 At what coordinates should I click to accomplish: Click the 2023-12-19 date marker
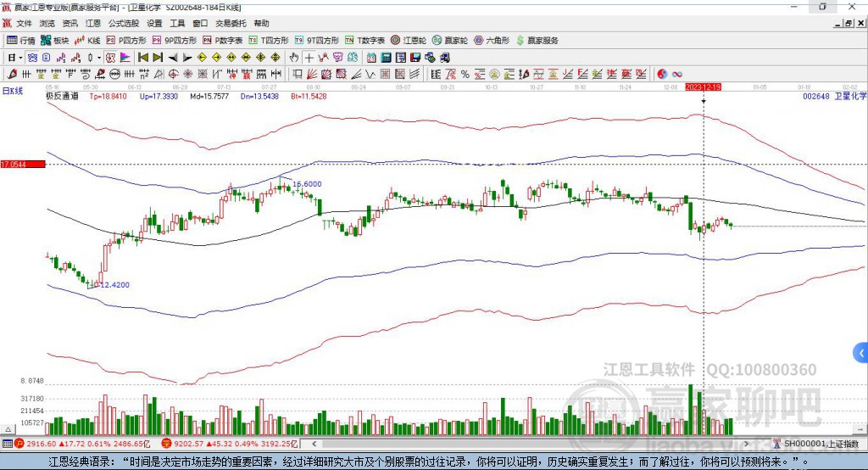click(x=703, y=87)
